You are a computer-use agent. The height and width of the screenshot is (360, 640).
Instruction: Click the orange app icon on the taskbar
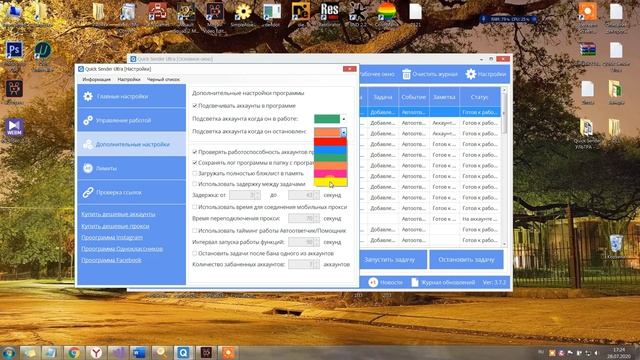(x=228, y=352)
